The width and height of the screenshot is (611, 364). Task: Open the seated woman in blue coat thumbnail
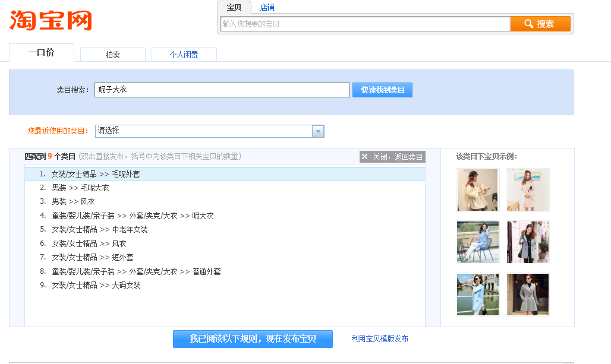[478, 242]
